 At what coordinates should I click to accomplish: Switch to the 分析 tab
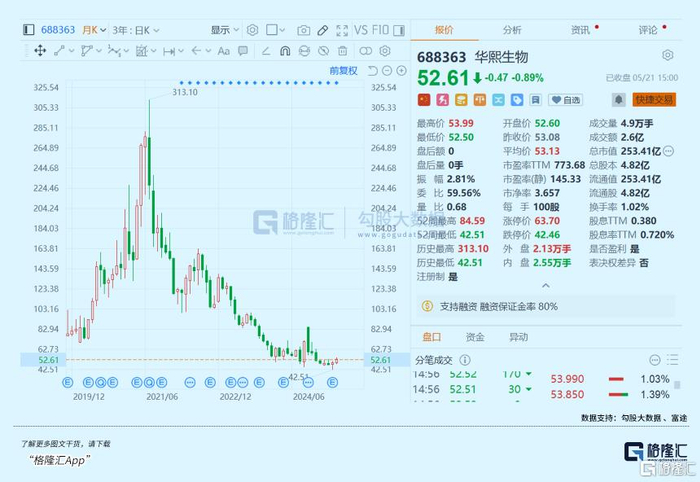(x=512, y=30)
